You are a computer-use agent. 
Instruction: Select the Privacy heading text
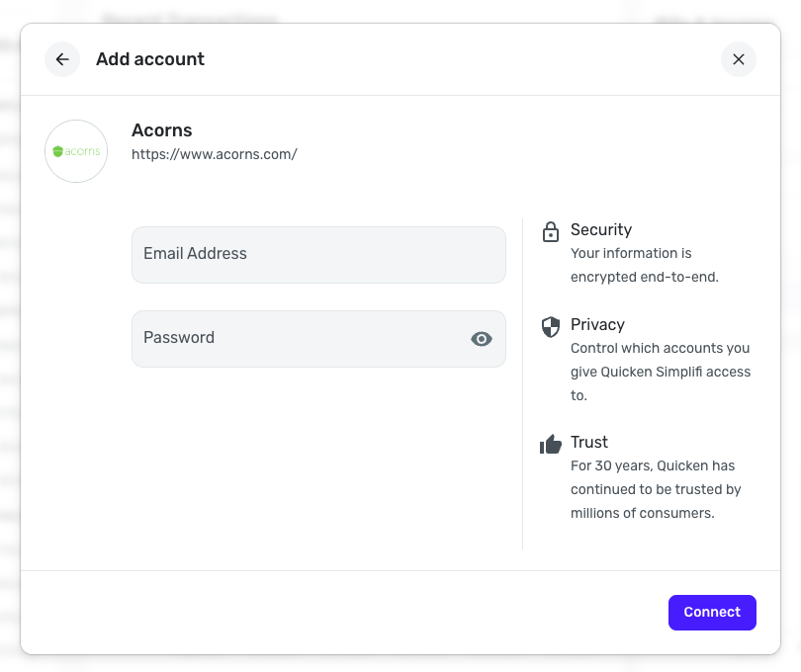coord(597,324)
